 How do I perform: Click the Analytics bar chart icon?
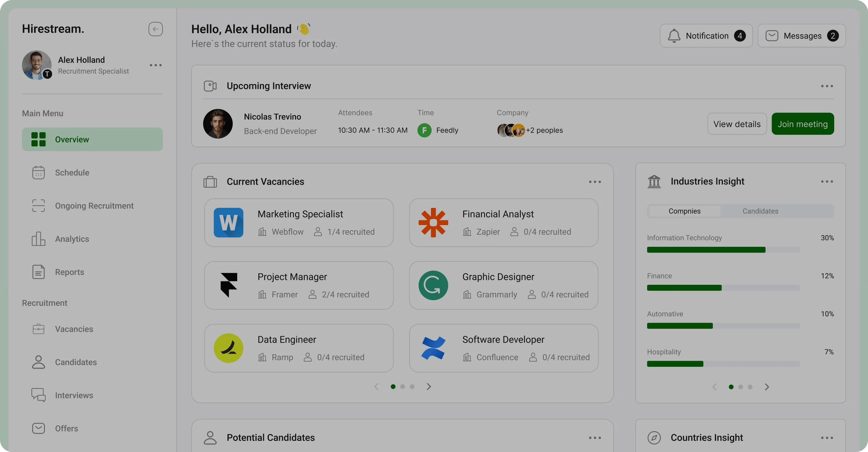(38, 239)
